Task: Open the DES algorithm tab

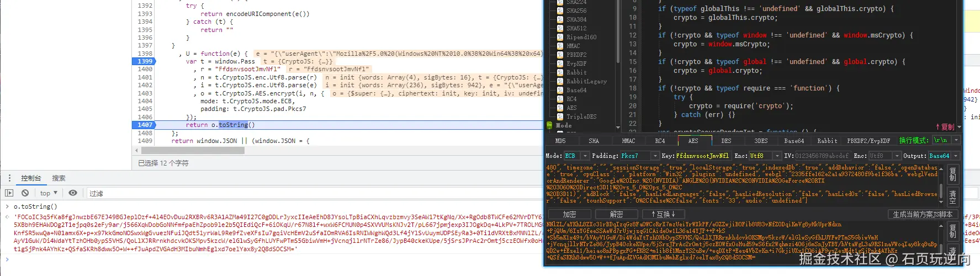Action: coord(726,141)
